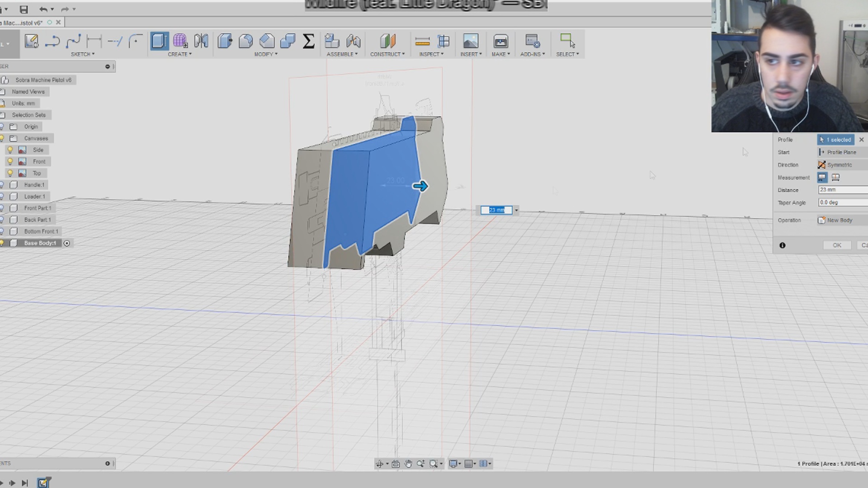Click the Construct plane icon
This screenshot has width=868, height=488.
click(387, 41)
